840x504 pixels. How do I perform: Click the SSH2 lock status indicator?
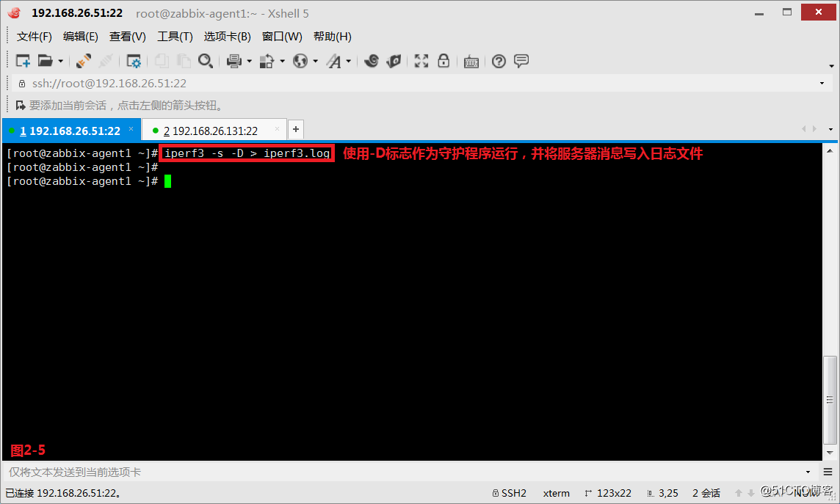pyautogui.click(x=509, y=493)
